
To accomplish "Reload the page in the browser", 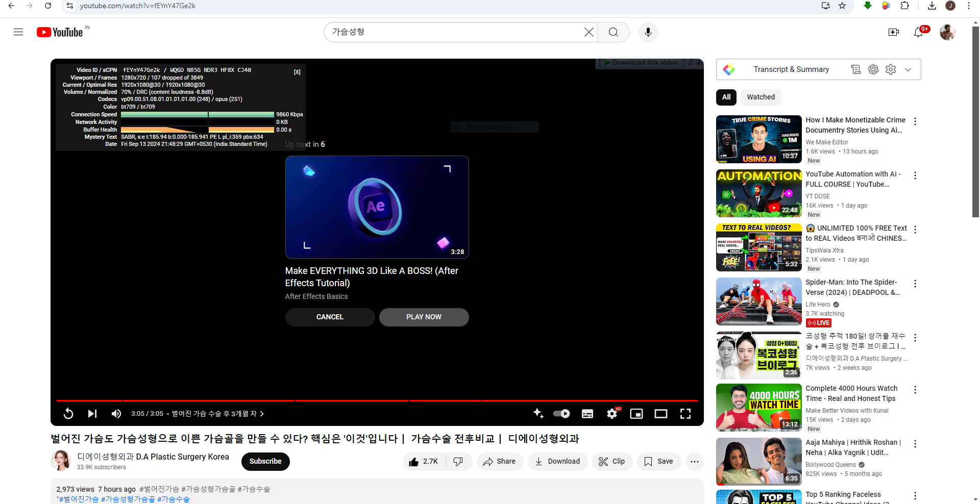I will point(48,6).
